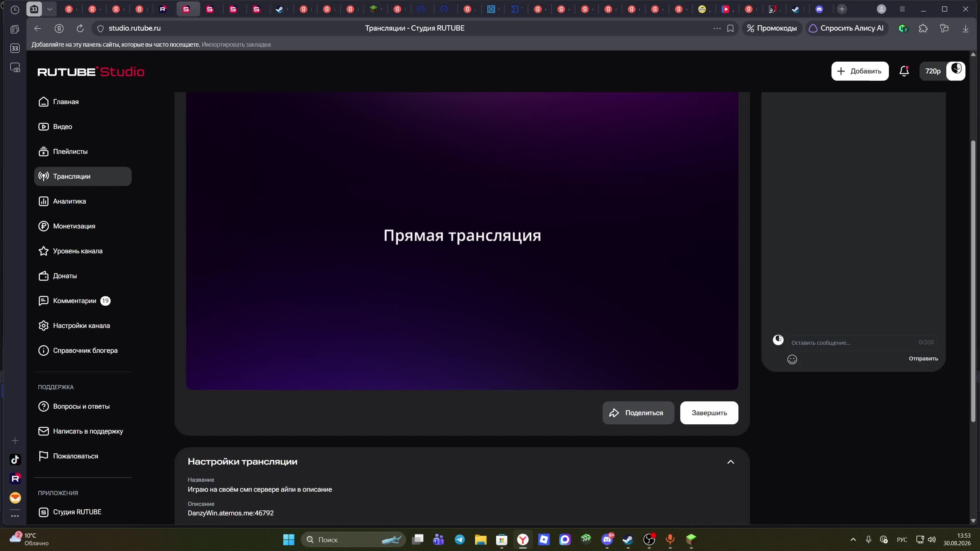Open the browser hamburger menu
The width and height of the screenshot is (980, 551).
coord(902,9)
